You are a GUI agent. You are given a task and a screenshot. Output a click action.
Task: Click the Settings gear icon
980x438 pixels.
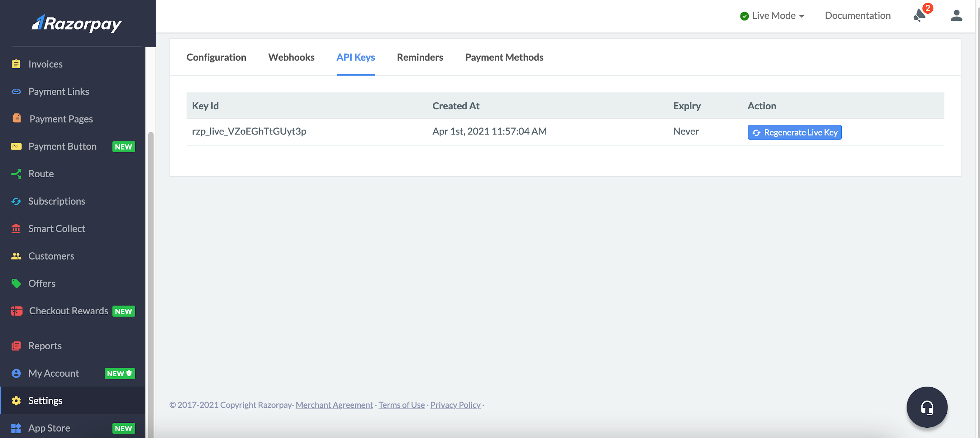[16, 400]
